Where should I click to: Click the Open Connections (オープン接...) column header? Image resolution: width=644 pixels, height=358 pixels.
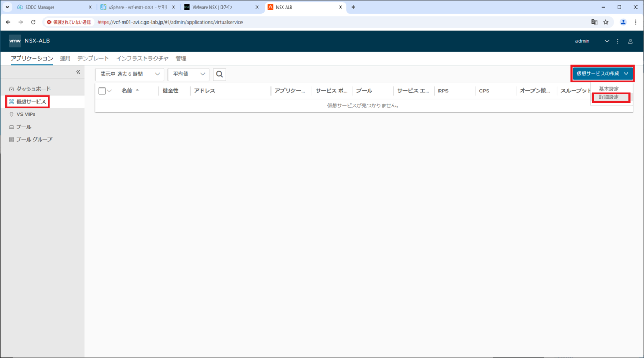point(535,91)
